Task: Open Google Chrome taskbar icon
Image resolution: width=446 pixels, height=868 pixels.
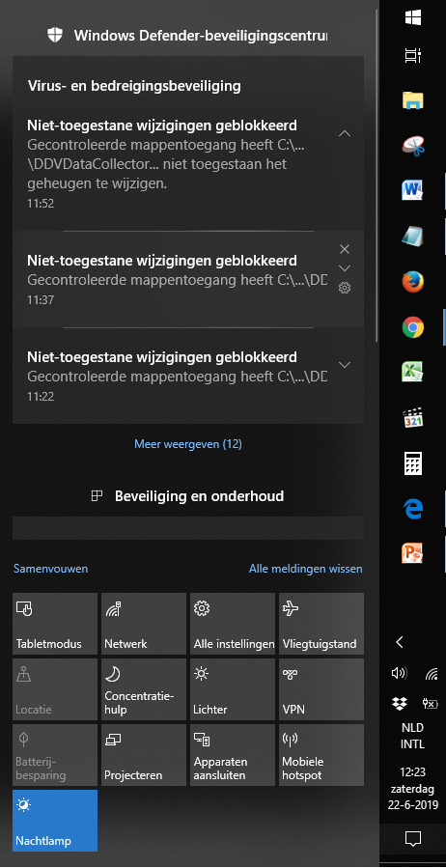Action: 413,327
